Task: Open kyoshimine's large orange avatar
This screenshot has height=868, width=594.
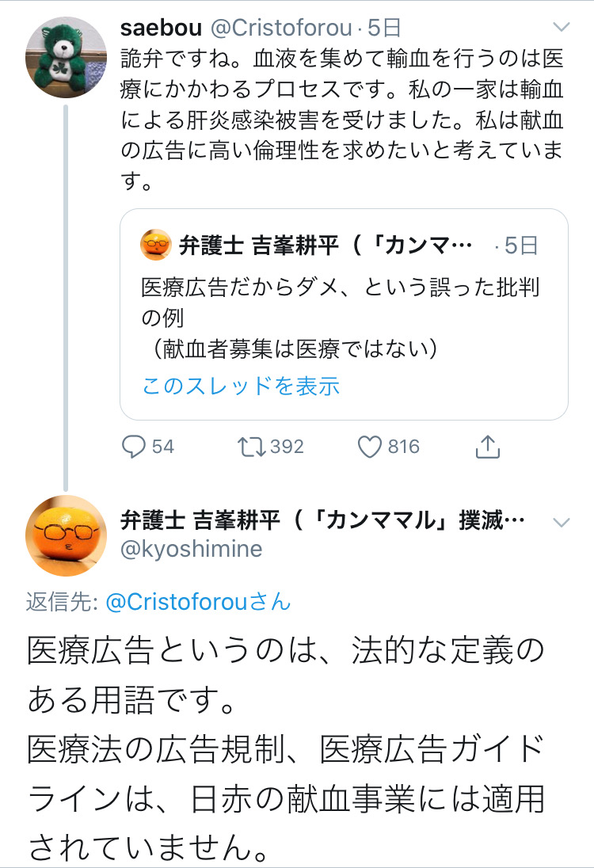Action: (x=67, y=537)
